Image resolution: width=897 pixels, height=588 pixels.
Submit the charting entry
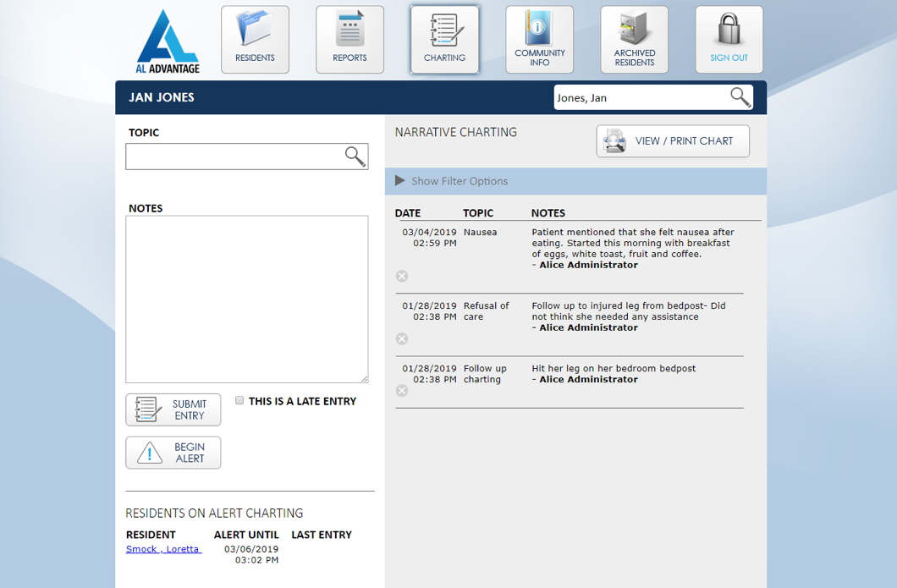tap(173, 409)
